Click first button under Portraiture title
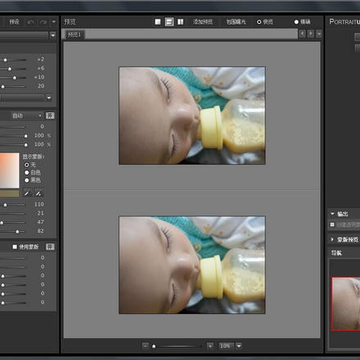 357,37
